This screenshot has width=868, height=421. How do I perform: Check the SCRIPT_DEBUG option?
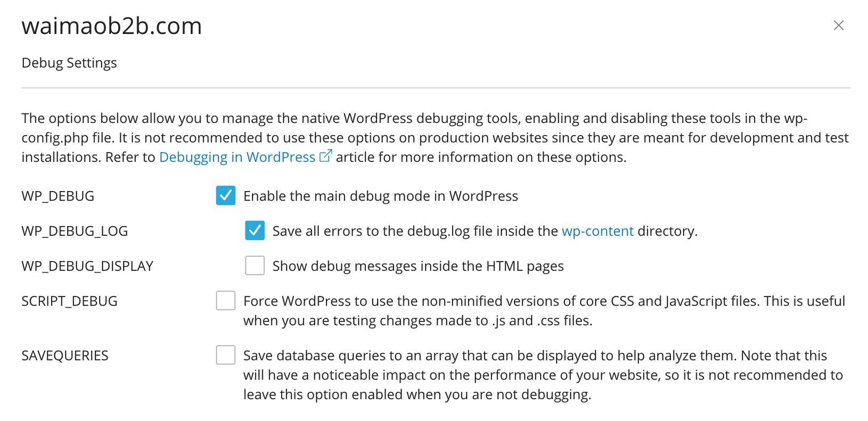click(x=226, y=300)
